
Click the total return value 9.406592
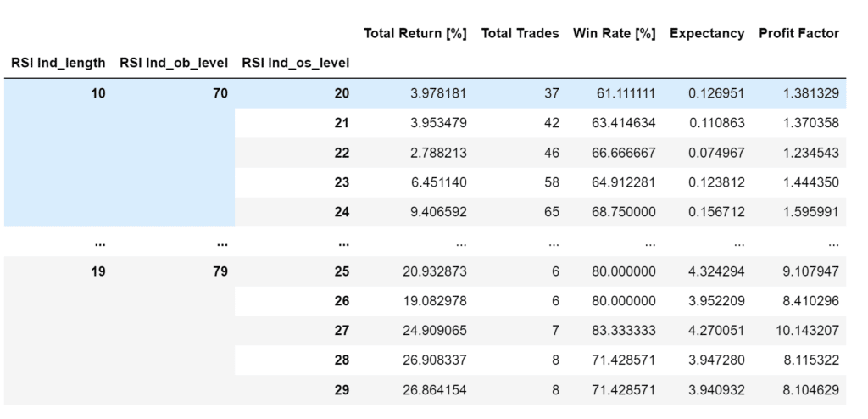[437, 212]
